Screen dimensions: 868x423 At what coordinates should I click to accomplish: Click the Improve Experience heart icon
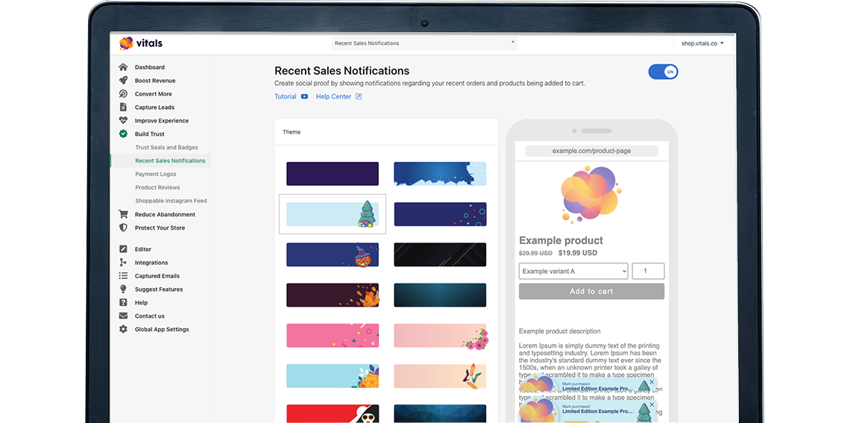[123, 121]
